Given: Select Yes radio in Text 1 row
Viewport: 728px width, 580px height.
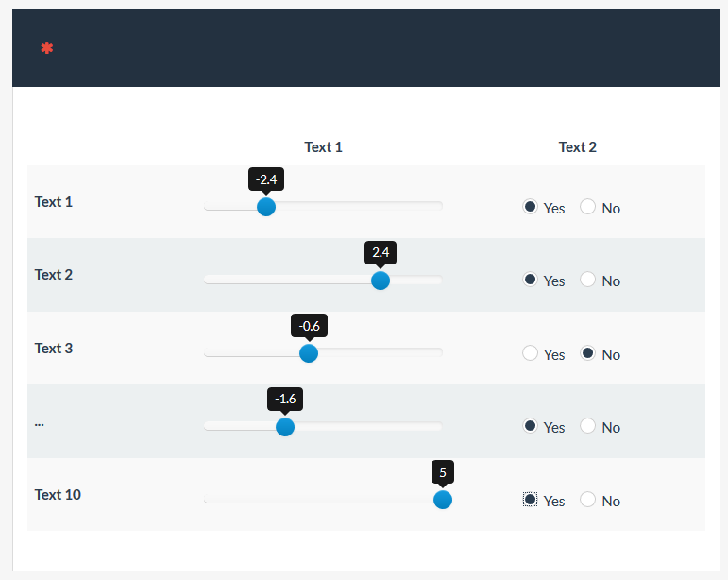Looking at the screenshot, I should tap(531, 207).
